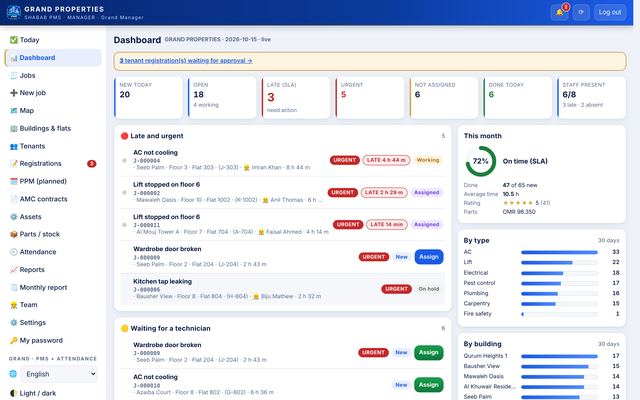Click the Log out button
Viewport: 640px width, 400px height.
tap(610, 12)
